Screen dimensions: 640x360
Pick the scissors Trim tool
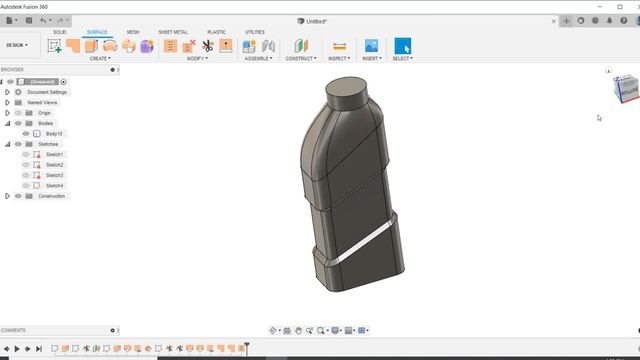208,46
